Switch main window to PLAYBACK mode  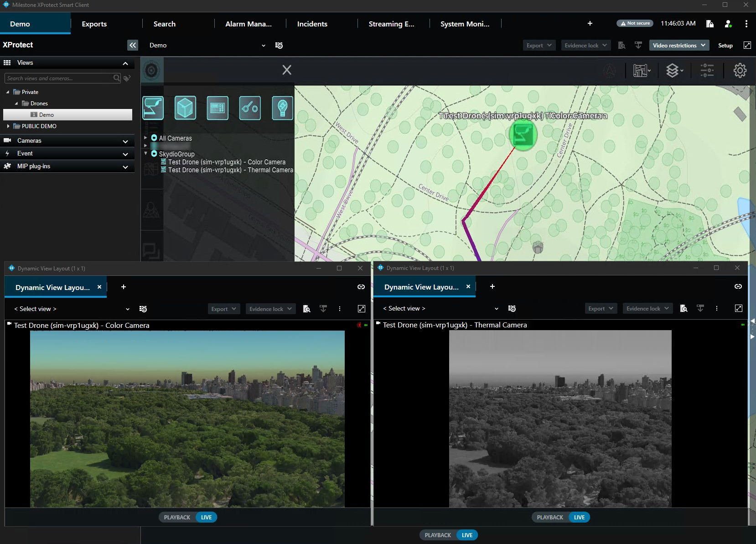coord(438,535)
